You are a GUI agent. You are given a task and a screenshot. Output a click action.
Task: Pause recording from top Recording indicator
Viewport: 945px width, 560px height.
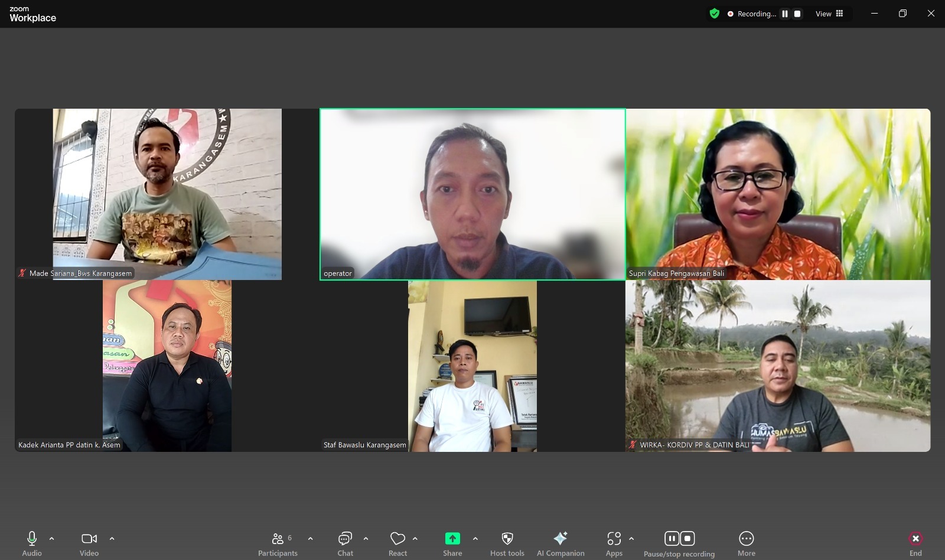(785, 14)
